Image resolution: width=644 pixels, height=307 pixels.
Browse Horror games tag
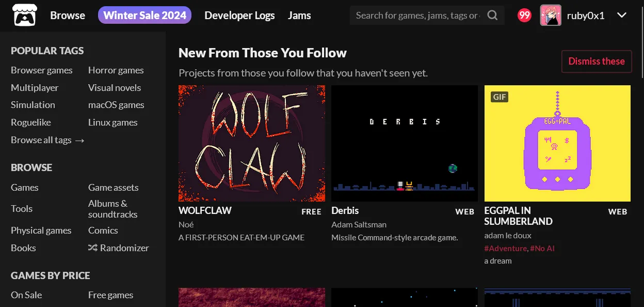(x=116, y=70)
